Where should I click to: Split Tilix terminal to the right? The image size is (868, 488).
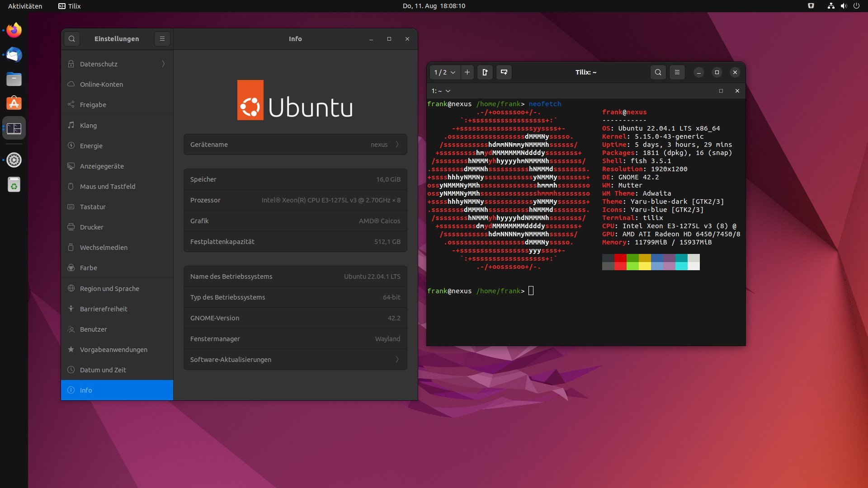tap(485, 72)
